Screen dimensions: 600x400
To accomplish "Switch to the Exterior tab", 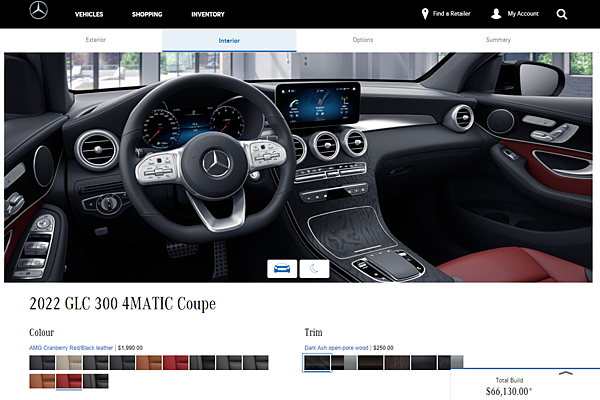I will tap(95, 40).
